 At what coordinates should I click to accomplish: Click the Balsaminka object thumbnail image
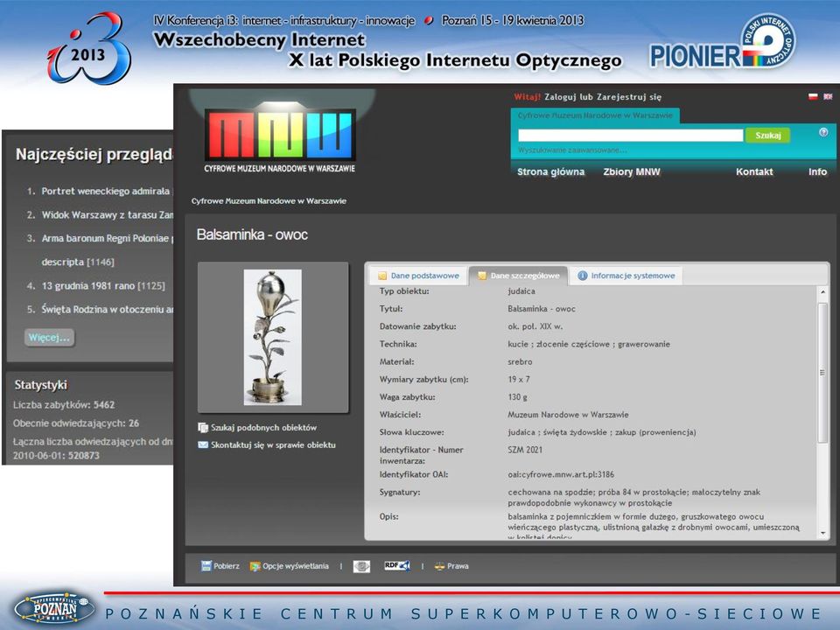(273, 337)
